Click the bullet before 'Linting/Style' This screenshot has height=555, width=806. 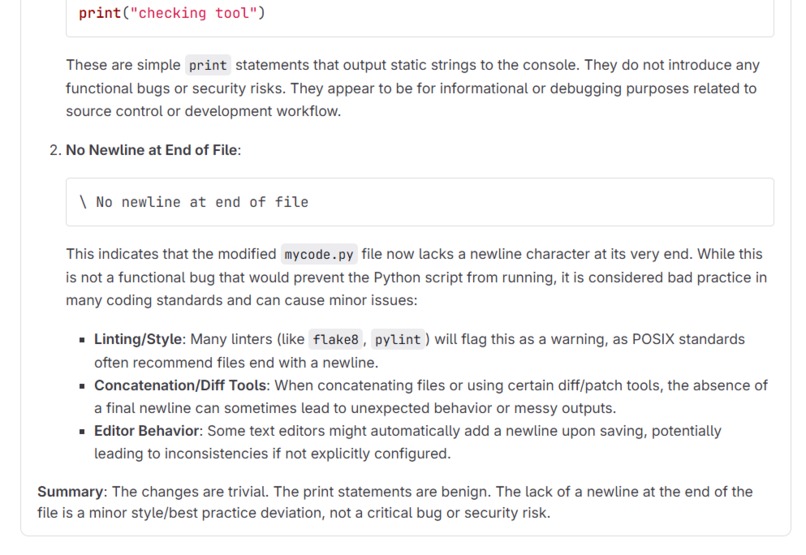83,340
